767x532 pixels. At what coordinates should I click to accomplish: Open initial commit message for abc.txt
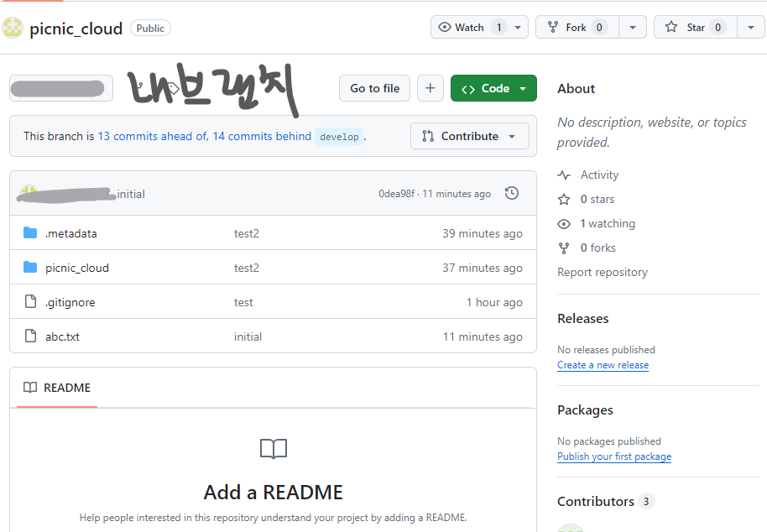click(248, 336)
